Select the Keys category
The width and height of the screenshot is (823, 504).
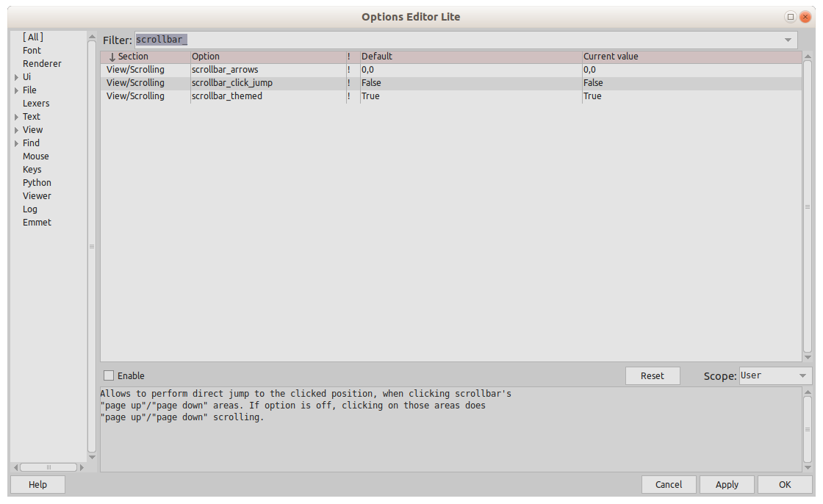pos(32,170)
